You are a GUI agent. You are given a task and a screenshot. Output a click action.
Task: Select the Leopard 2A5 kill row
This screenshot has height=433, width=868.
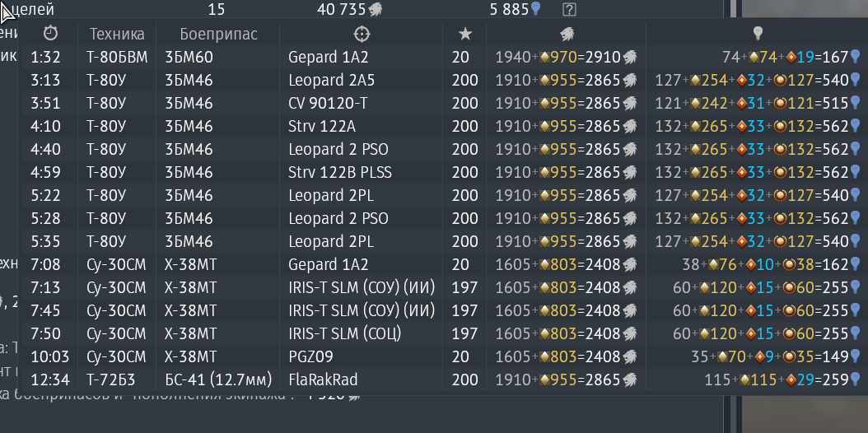442,80
